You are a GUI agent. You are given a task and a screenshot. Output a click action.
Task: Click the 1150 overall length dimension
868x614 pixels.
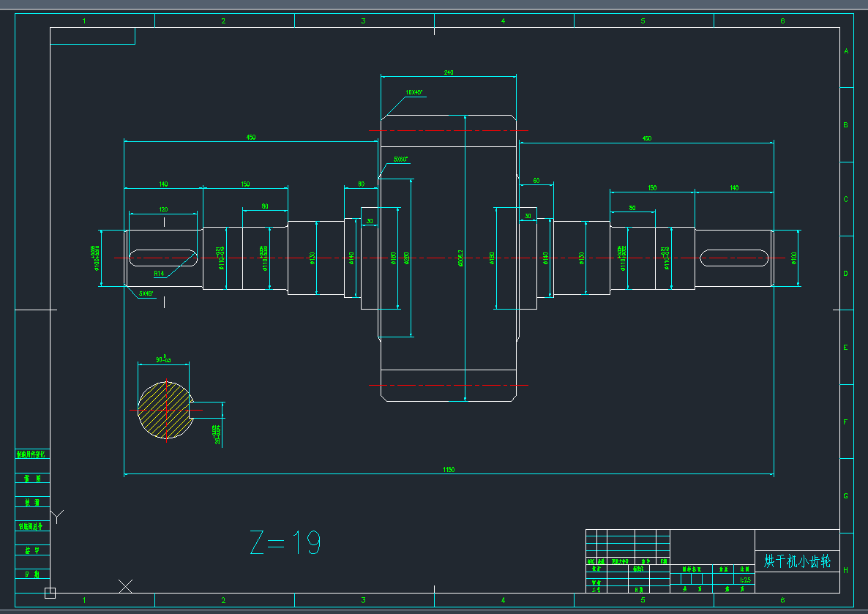[x=449, y=470]
